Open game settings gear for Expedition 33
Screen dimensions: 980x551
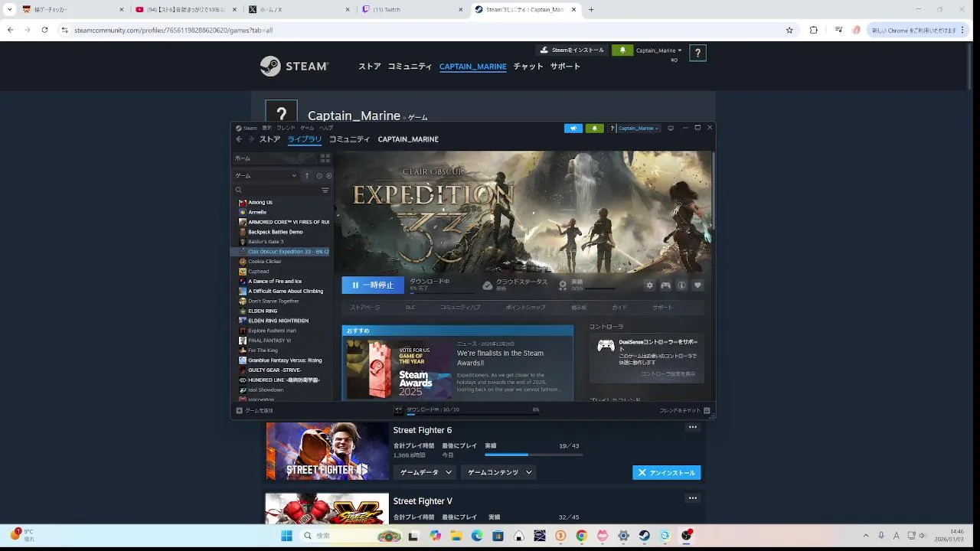click(x=650, y=285)
